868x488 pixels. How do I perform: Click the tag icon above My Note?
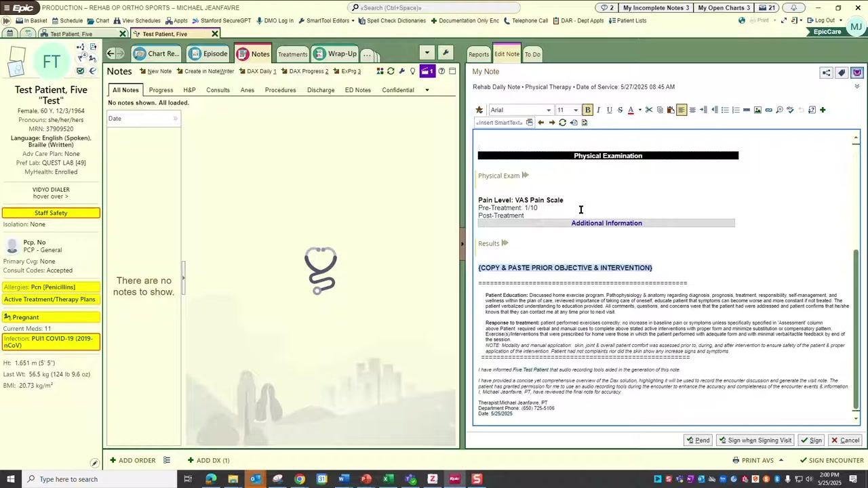click(842, 73)
